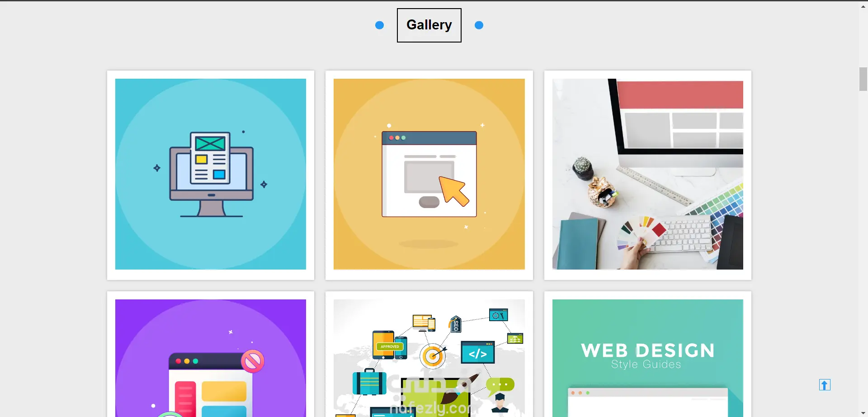Click the scroll-to-top arrow icon

point(825,385)
